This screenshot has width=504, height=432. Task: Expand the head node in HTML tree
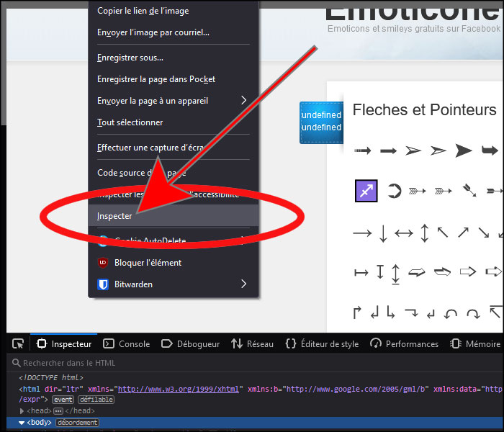click(x=22, y=411)
